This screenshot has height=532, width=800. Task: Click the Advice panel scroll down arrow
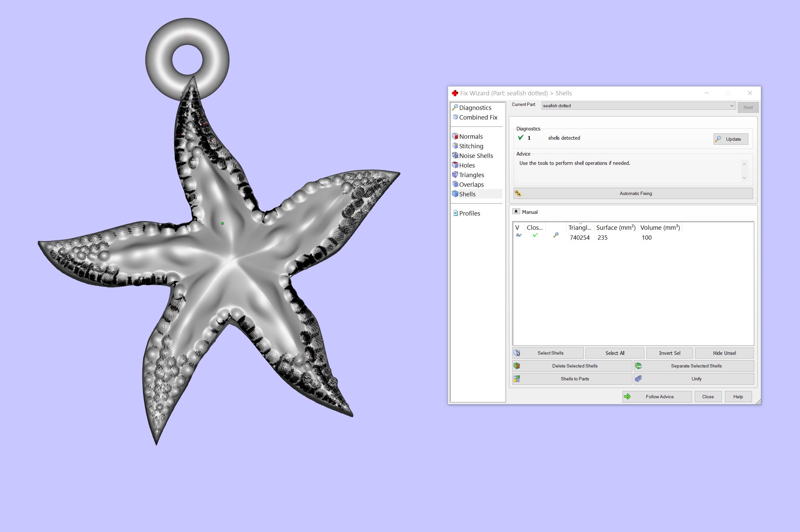coord(744,178)
